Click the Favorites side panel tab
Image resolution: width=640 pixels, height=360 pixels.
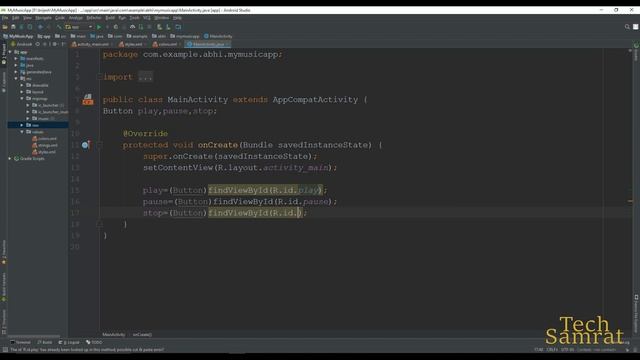pyautogui.click(x=4, y=252)
